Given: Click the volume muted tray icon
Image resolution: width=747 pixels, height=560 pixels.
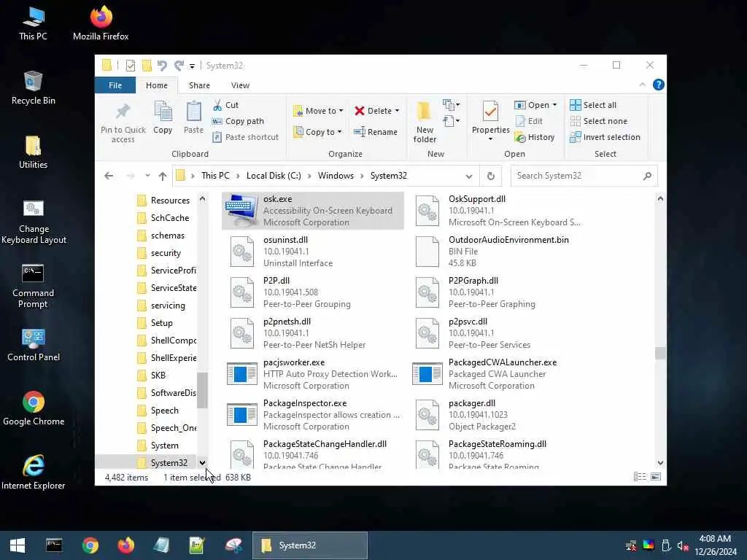Looking at the screenshot, I should point(683,545).
